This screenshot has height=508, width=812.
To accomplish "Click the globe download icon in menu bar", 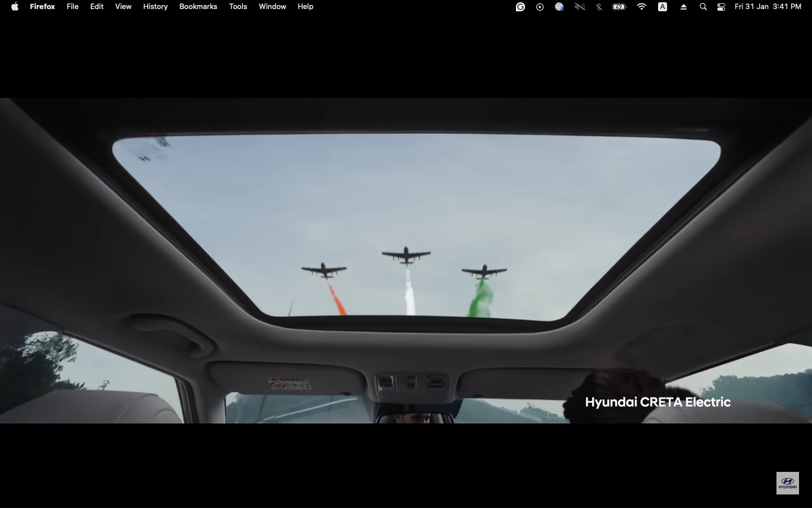I will tap(559, 7).
